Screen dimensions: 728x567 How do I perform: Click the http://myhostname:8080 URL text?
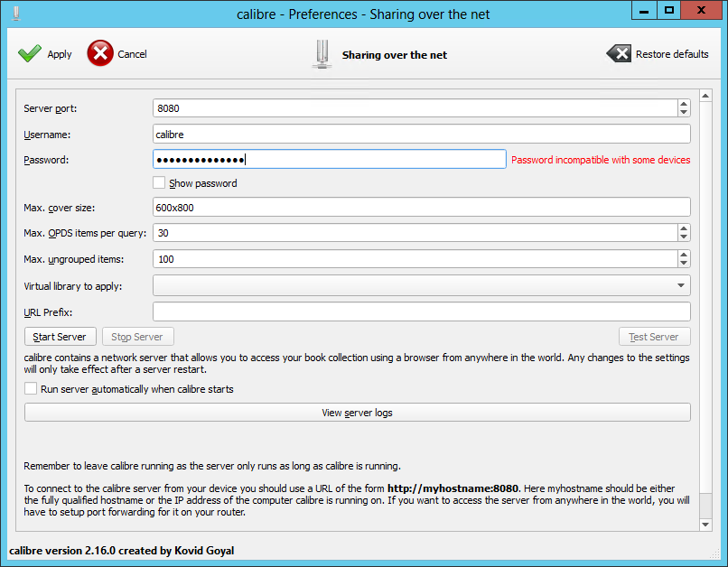[453, 488]
